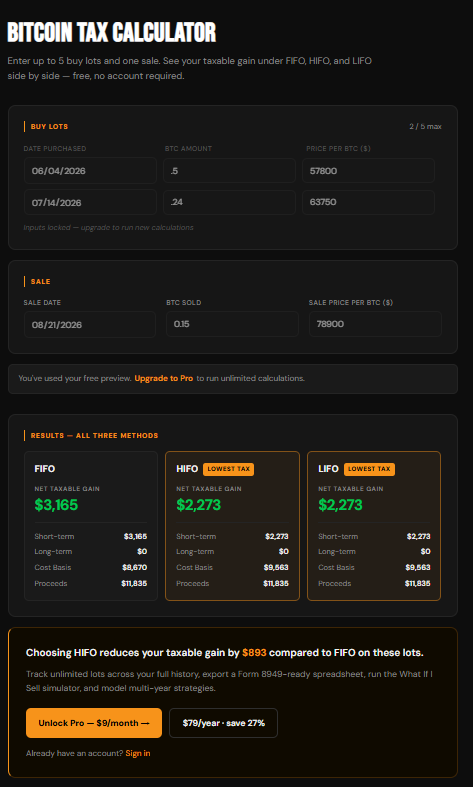This screenshot has width=473, height=787.
Task: Click the Sale Price per BTC field 78900
Action: pyautogui.click(x=376, y=324)
